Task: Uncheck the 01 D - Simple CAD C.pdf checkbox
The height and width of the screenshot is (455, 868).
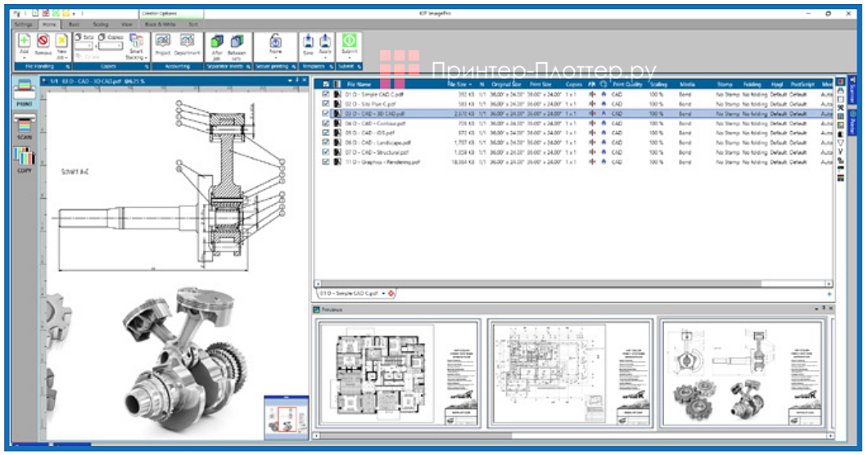Action: 327,94
